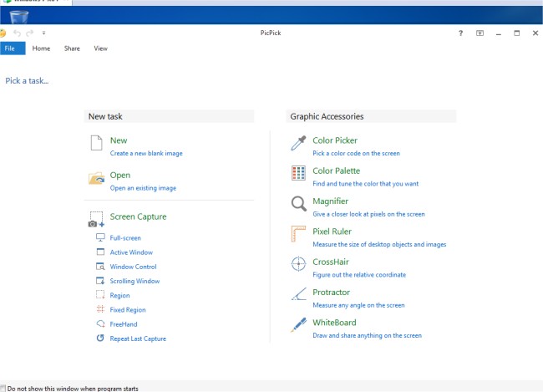
Task: Launch the Color Picker link
Action: click(335, 140)
